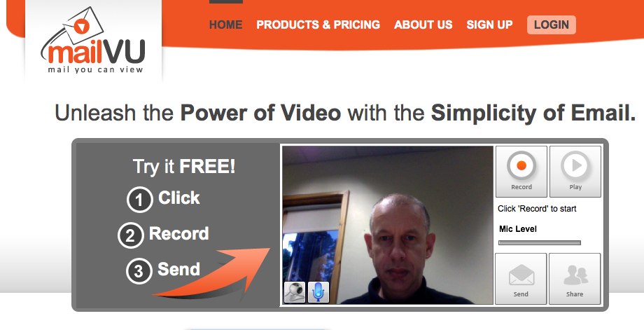The height and width of the screenshot is (330, 644).
Task: Click the Record button
Action: [x=521, y=172]
